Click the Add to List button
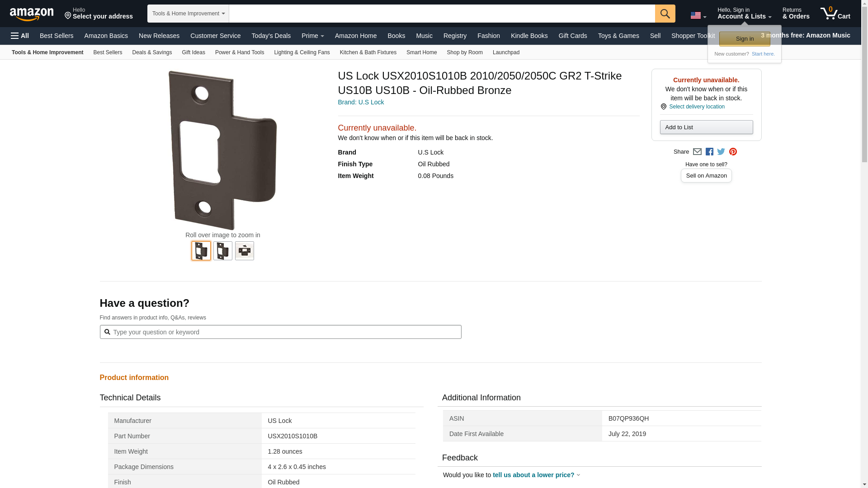868x488 pixels. click(706, 127)
